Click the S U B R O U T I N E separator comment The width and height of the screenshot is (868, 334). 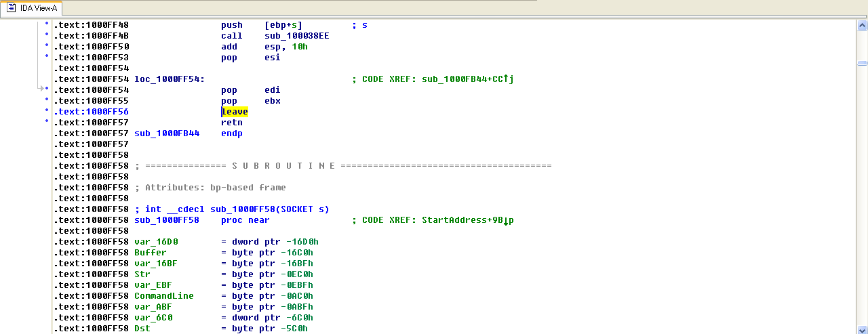[x=343, y=166]
